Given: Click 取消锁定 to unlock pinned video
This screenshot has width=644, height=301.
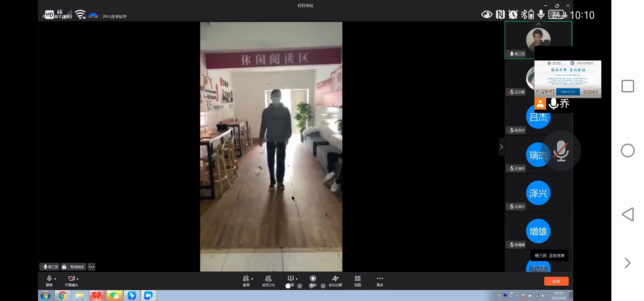Looking at the screenshot, I should coord(74,267).
